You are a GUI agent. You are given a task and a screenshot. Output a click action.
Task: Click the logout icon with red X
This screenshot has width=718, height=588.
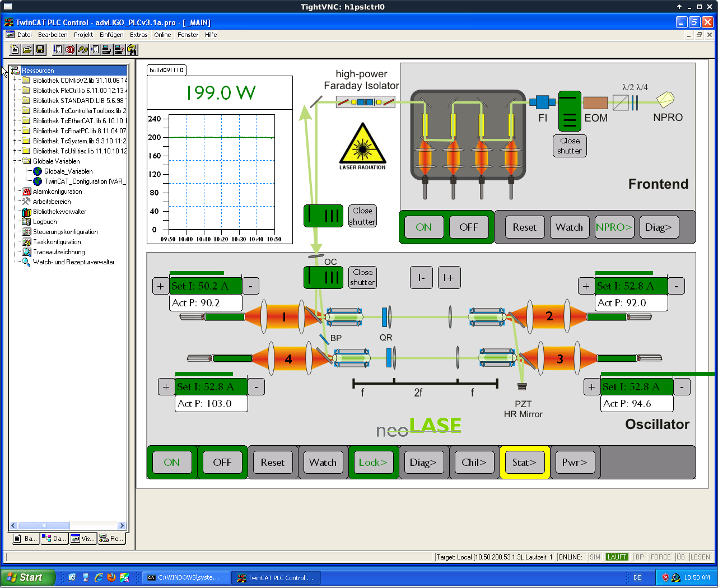(119, 50)
